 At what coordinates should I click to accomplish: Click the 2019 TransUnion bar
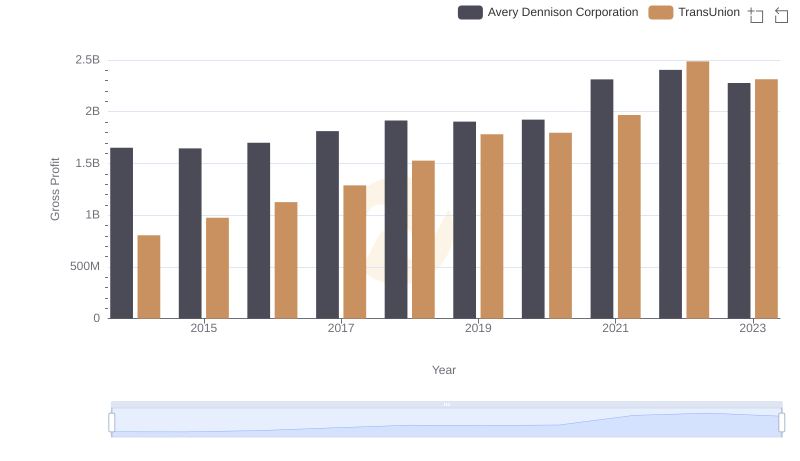pos(492,226)
